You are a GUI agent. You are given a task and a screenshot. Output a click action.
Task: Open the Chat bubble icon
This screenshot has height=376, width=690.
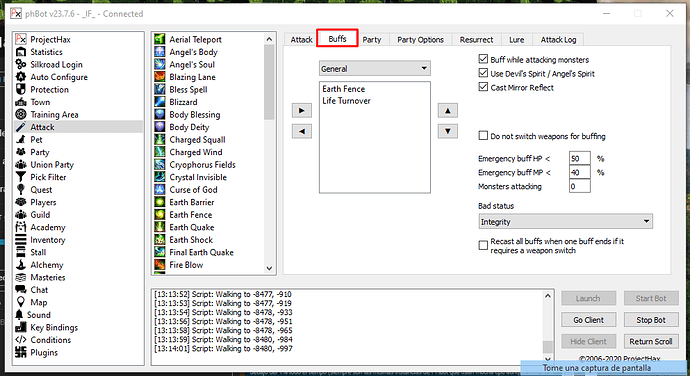[21, 290]
